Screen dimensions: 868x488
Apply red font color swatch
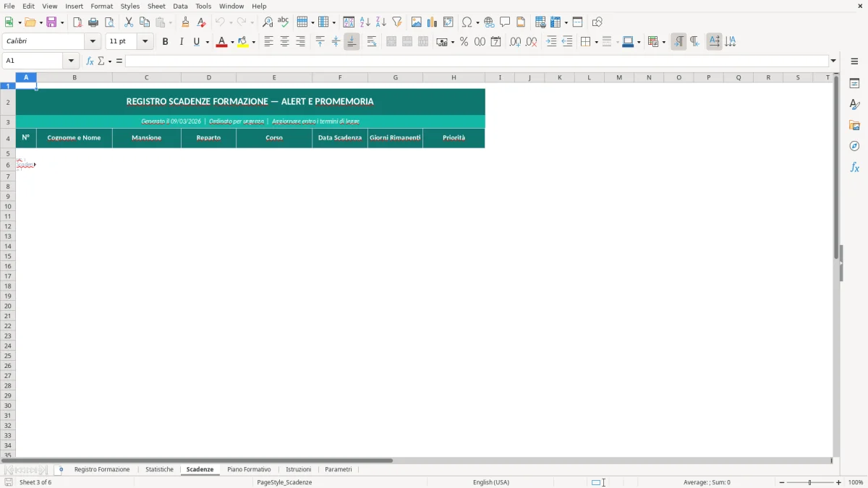tap(221, 42)
